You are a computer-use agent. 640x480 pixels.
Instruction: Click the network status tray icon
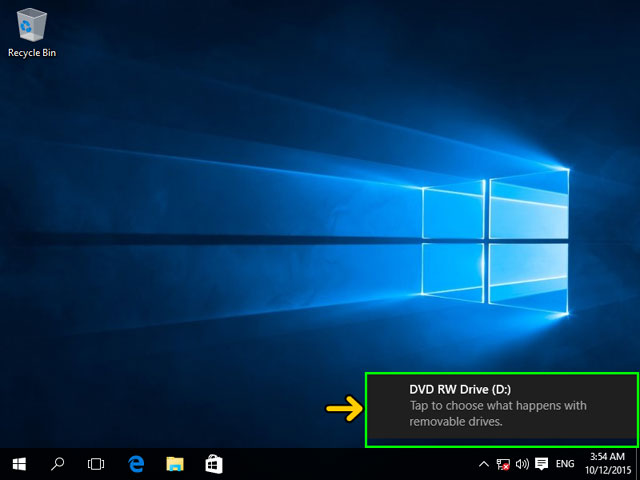coord(503,464)
